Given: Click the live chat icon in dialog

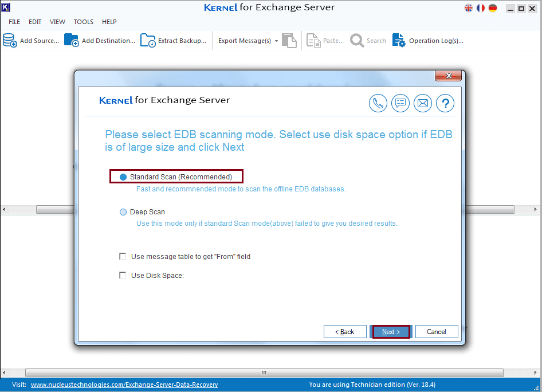Looking at the screenshot, I should click(400, 103).
